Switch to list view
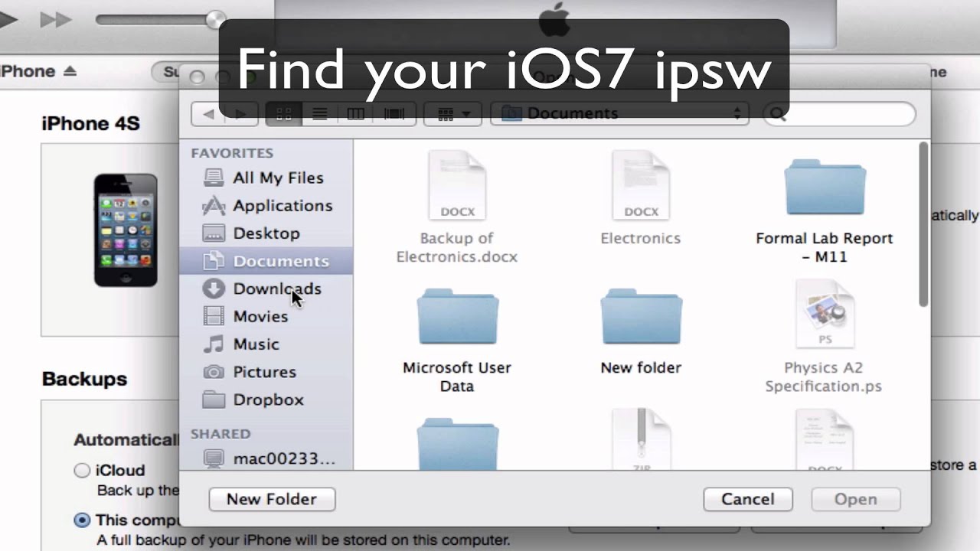Image resolution: width=980 pixels, height=551 pixels. pyautogui.click(x=320, y=114)
